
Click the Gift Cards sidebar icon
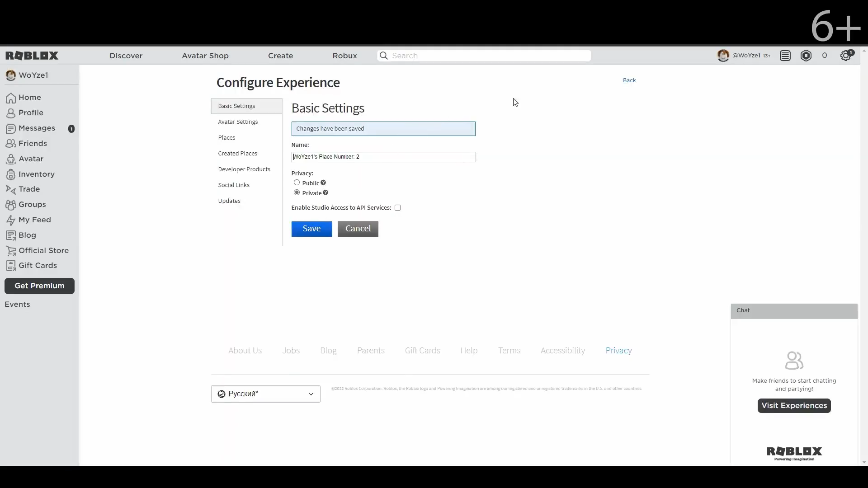11,266
